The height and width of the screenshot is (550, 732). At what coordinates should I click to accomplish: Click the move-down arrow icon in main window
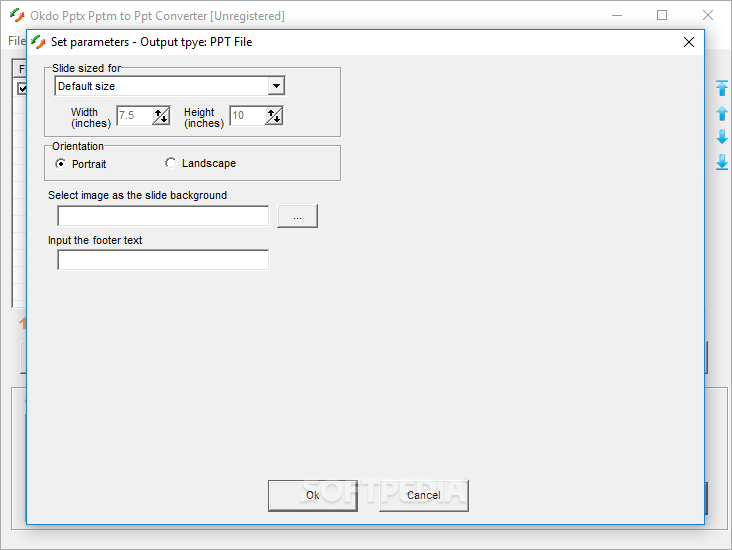coord(722,137)
